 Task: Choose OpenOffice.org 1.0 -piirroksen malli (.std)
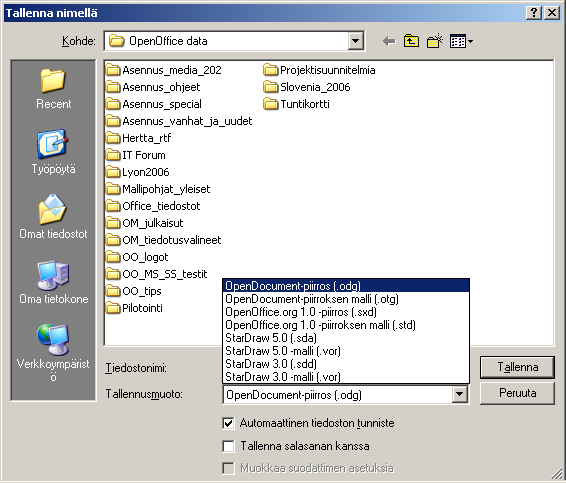click(x=346, y=325)
